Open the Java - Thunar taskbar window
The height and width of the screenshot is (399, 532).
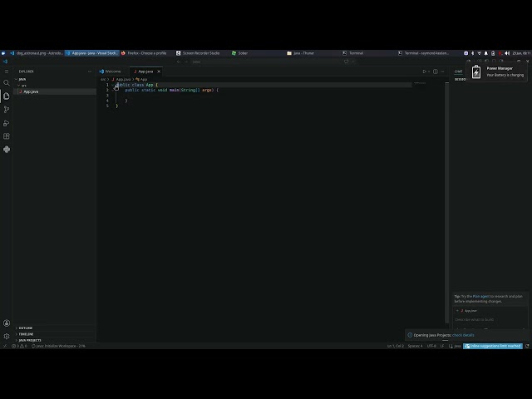(301, 53)
